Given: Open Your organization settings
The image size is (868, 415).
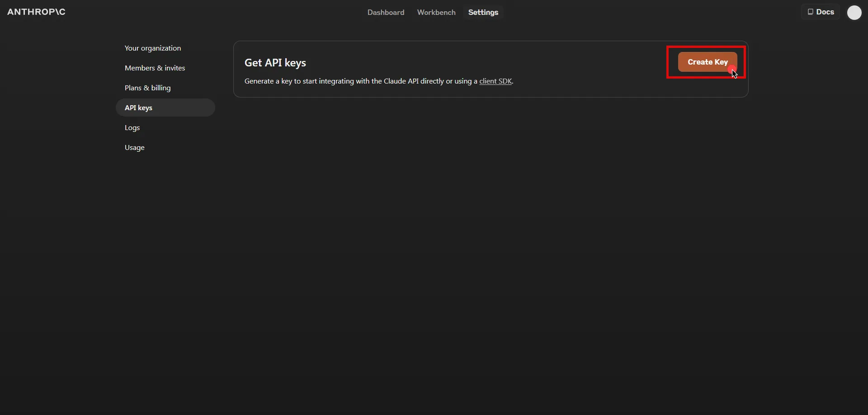Looking at the screenshot, I should point(153,48).
